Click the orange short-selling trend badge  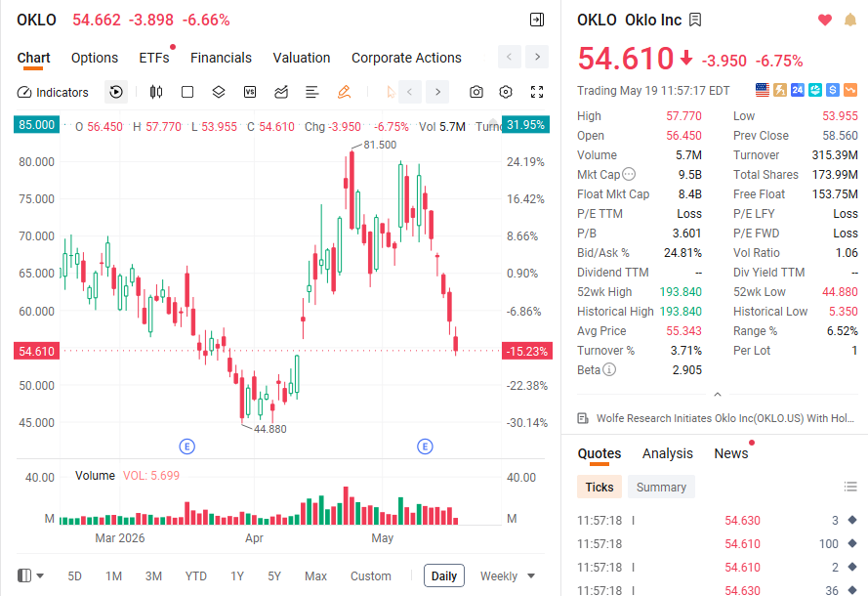pyautogui.click(x=850, y=90)
